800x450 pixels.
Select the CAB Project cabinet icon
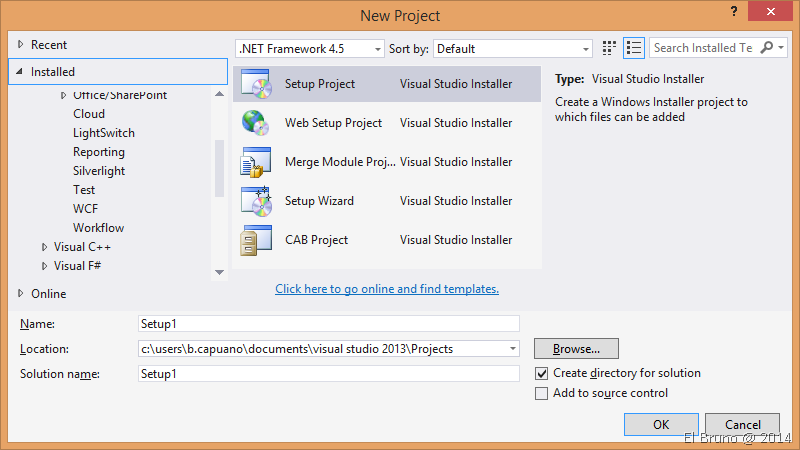256,240
